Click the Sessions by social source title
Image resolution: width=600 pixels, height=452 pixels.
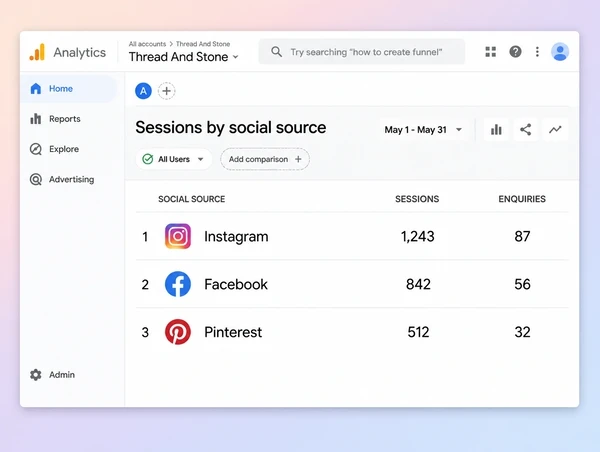pyautogui.click(x=231, y=127)
